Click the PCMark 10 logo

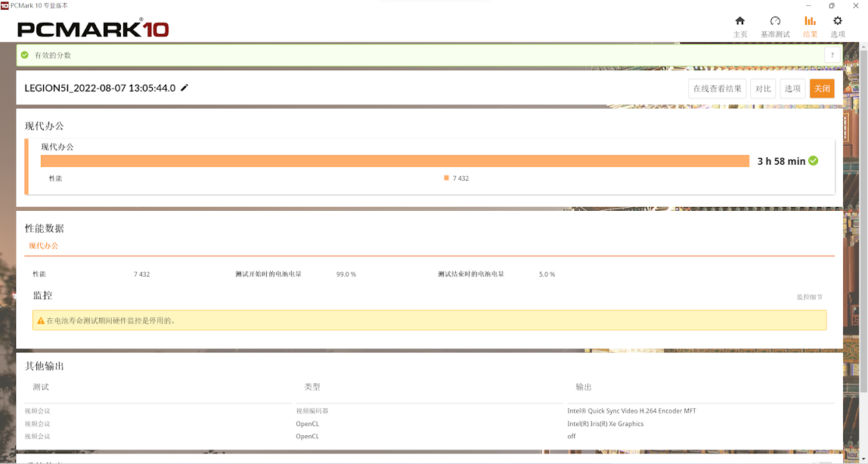[x=93, y=28]
